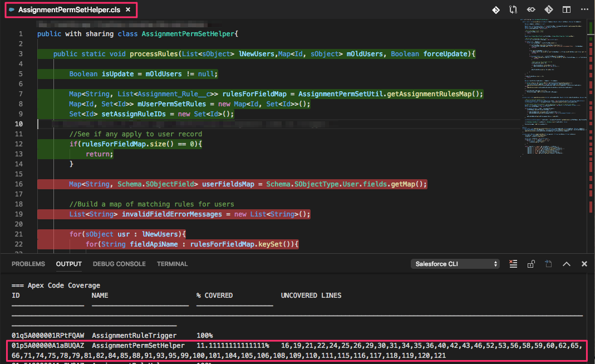
Task: Switch to the TERMINAL tab
Action: (x=172, y=264)
